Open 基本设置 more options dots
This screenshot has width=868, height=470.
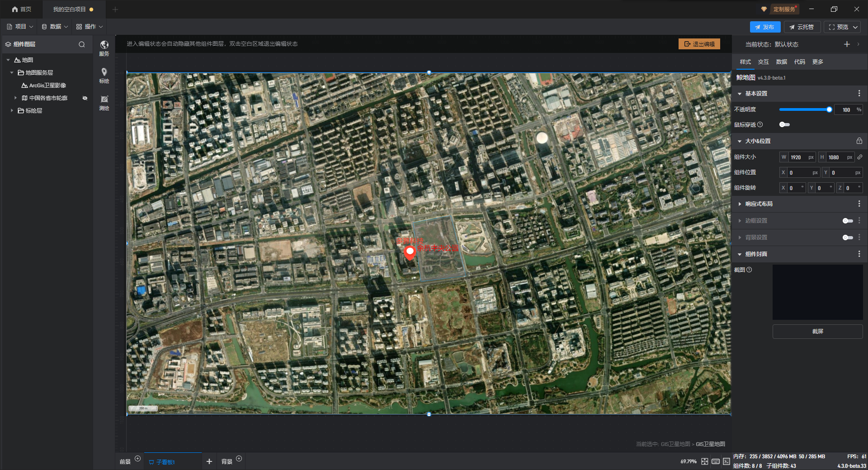click(x=859, y=93)
